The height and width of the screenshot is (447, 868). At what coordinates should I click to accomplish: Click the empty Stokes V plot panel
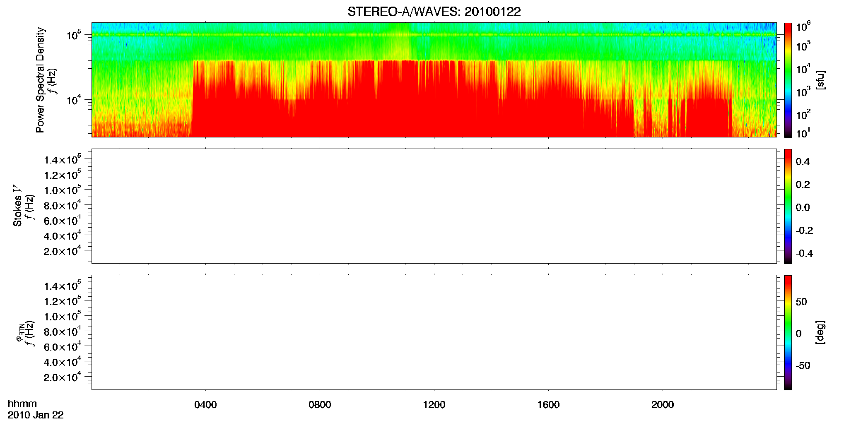[434, 206]
